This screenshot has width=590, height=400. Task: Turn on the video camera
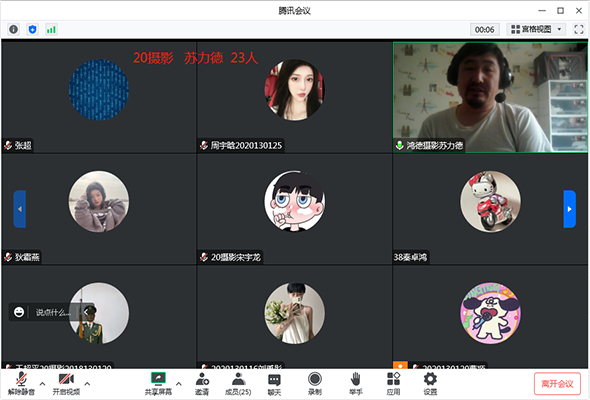(x=66, y=383)
